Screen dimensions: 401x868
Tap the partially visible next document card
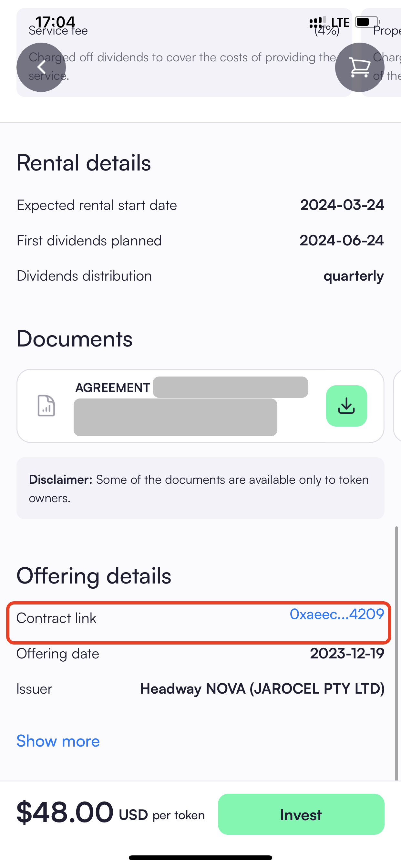click(397, 406)
